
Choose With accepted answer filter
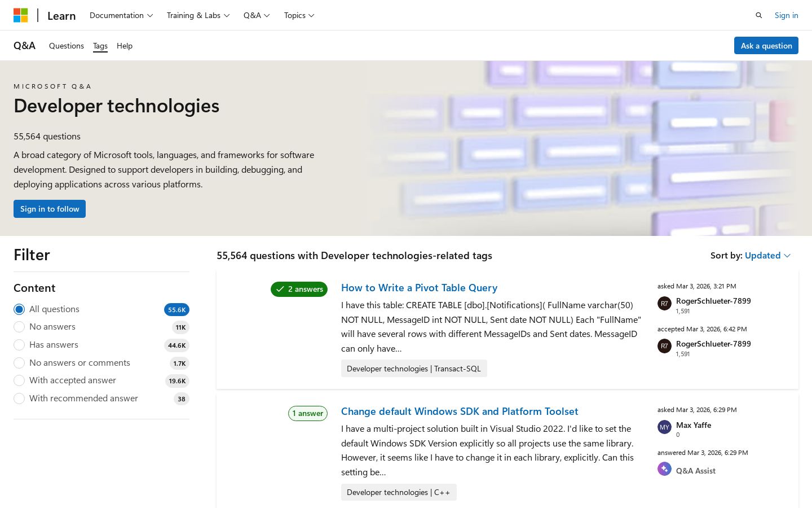pos(19,380)
